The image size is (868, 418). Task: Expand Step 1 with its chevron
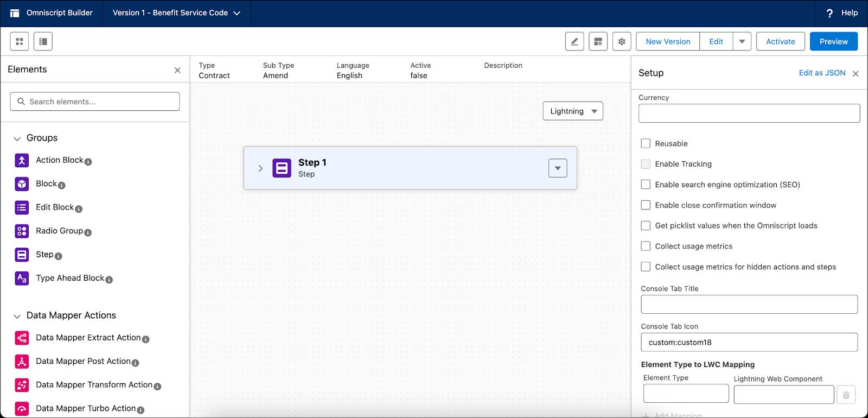(x=260, y=168)
